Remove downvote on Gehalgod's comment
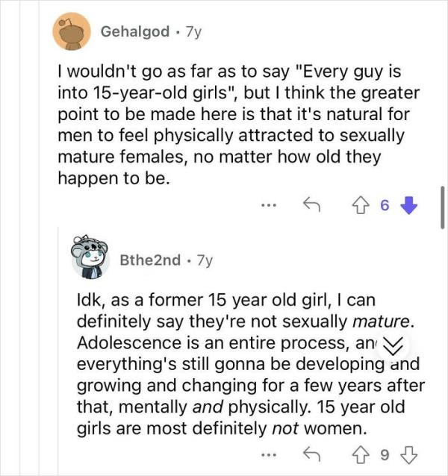Screen dimensions: 448x476 tap(409, 205)
